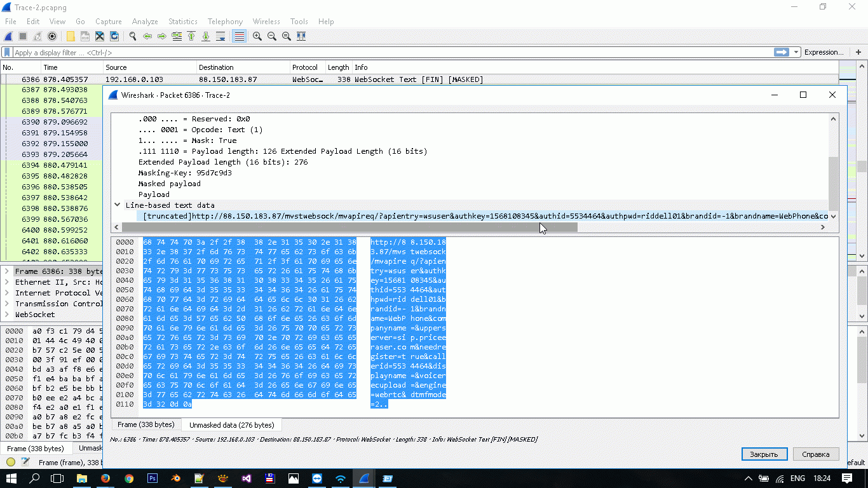The height and width of the screenshot is (488, 868).
Task: Open the Statistics menu
Action: [183, 22]
